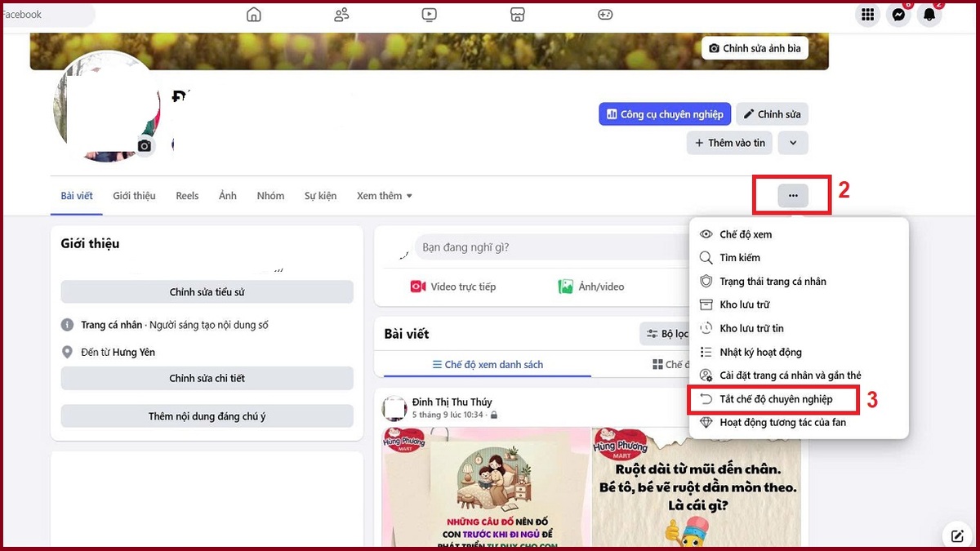Viewport: 980px width, 551px height.
Task: Select Nhật ký hoạt động menu entry
Action: point(799,352)
